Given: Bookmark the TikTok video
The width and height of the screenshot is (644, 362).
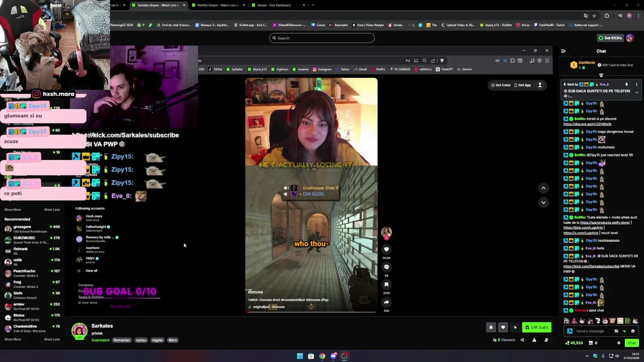Looking at the screenshot, I should [x=386, y=285].
